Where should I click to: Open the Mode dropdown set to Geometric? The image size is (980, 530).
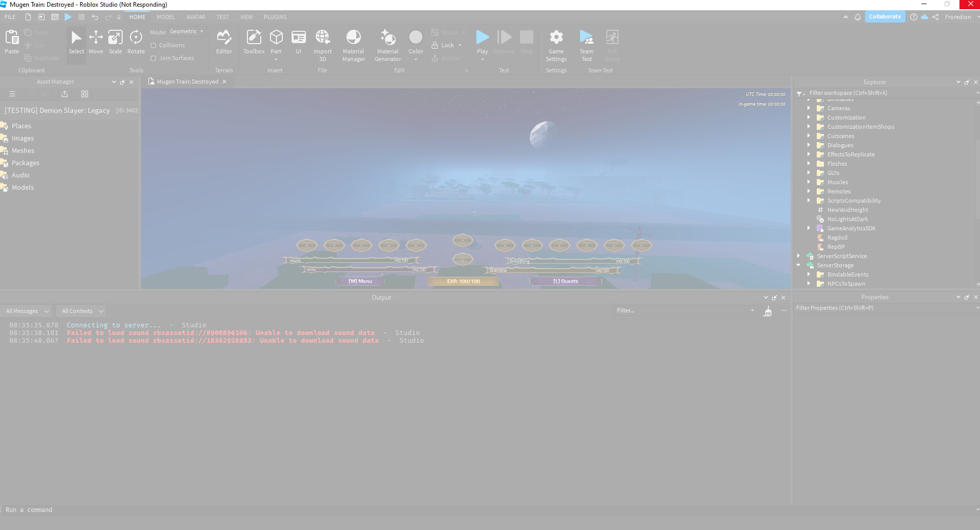187,31
